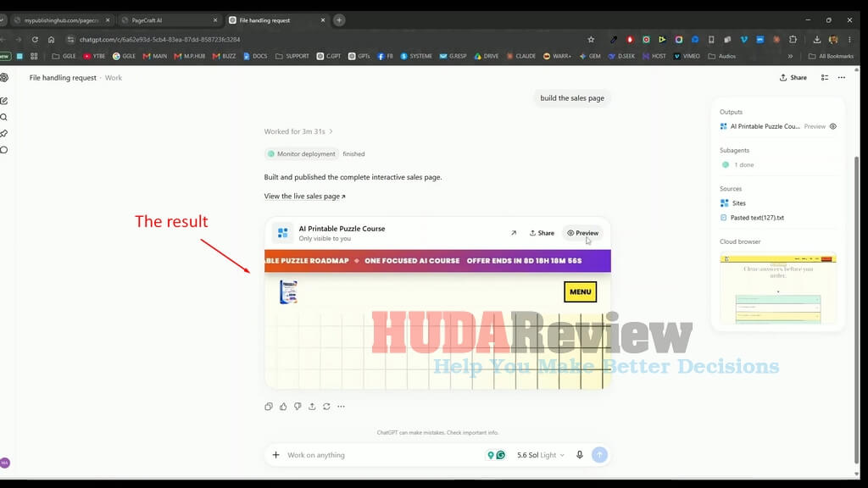Send the message with arrow button
868x488 pixels.
point(599,455)
